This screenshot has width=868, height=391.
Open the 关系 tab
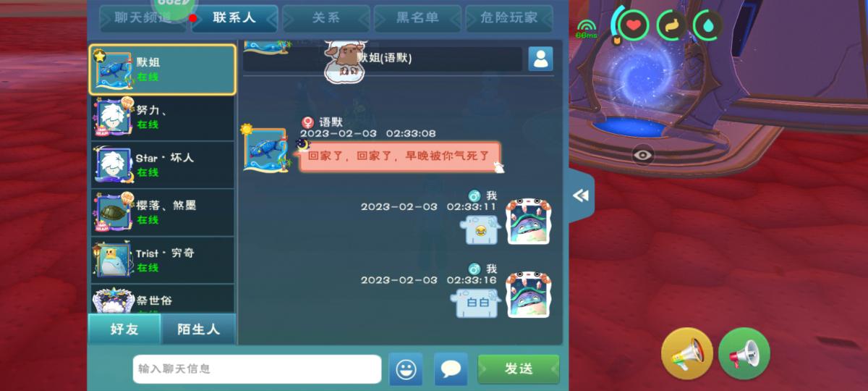pyautogui.click(x=325, y=18)
